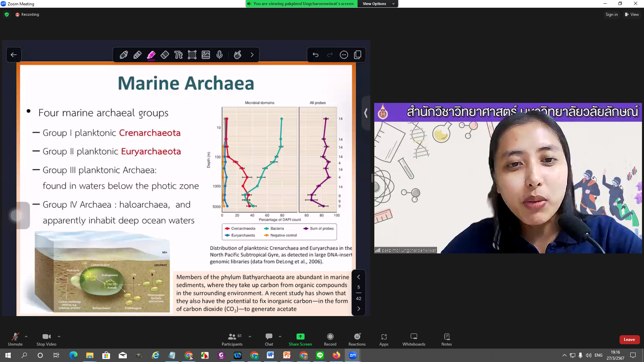Screen dimensions: 644x362
Task: Click the red Leave button
Action: [x=629, y=340]
